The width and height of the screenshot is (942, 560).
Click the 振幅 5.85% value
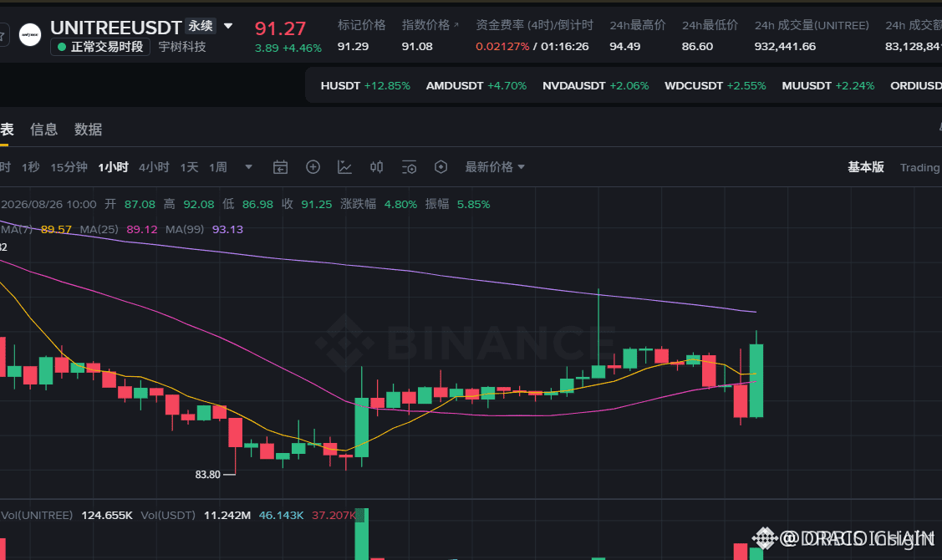[x=473, y=204]
